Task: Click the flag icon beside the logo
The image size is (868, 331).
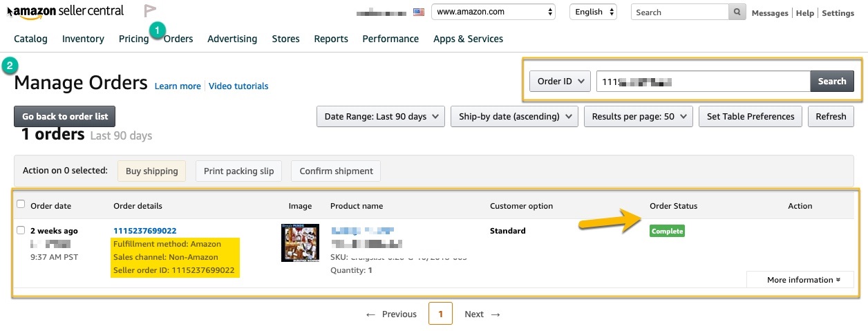Action: tap(150, 11)
